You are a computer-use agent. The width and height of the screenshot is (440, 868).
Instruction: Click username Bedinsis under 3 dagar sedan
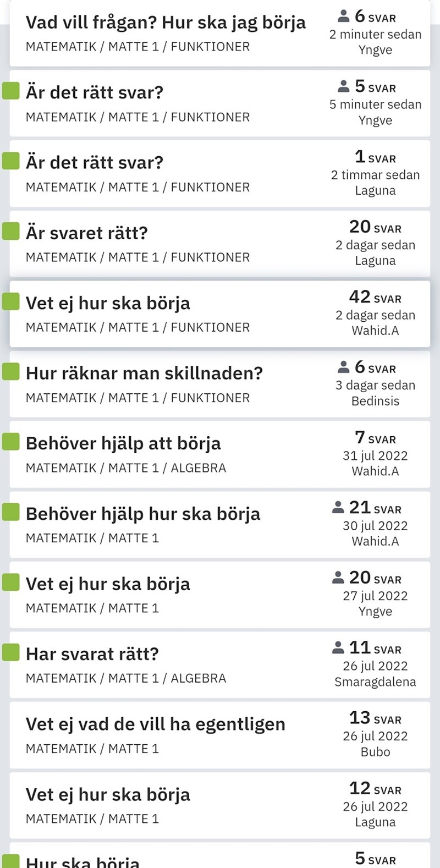coord(375,401)
